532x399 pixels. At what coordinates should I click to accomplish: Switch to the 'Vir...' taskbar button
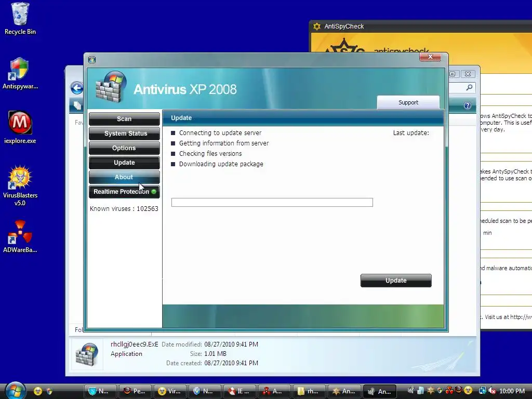click(170, 391)
